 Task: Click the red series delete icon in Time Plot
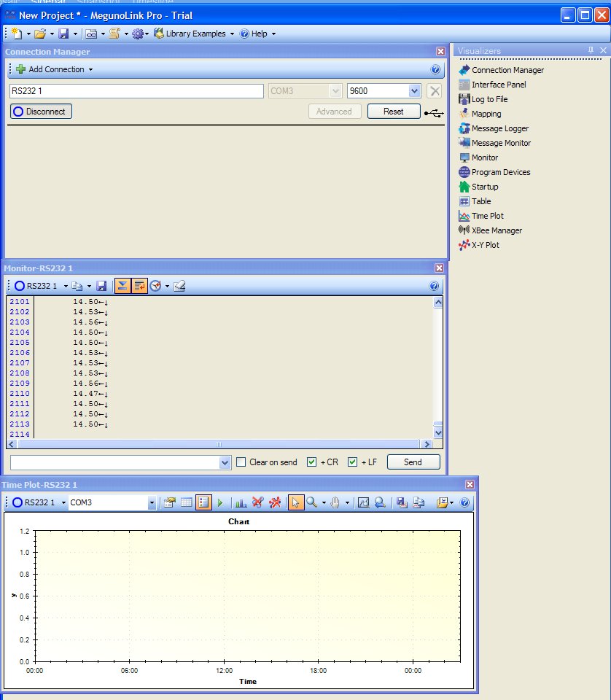tap(274, 502)
